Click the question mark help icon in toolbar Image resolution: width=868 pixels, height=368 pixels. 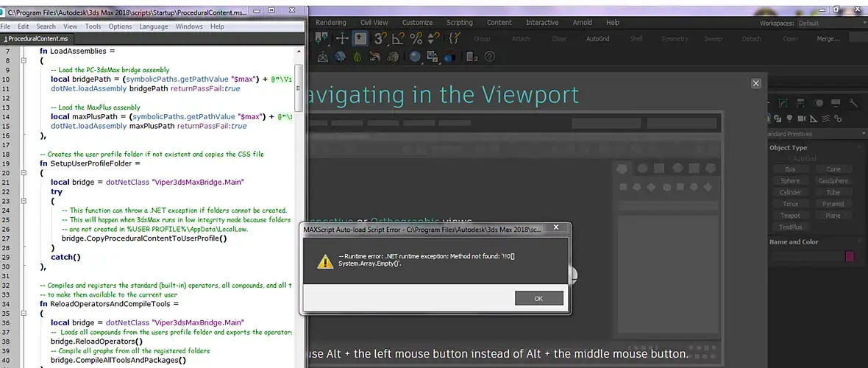click(x=489, y=57)
